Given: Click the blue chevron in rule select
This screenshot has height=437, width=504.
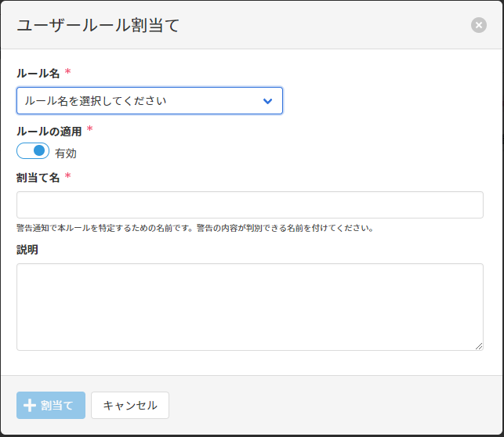Looking at the screenshot, I should [267, 101].
